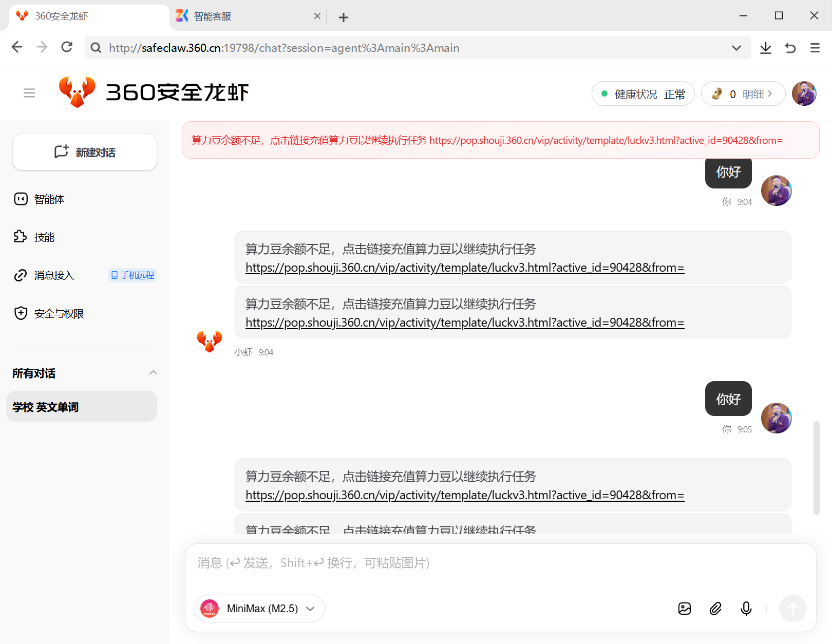
Task: Open the MiniMax (M2.5) model selector
Action: (x=260, y=609)
